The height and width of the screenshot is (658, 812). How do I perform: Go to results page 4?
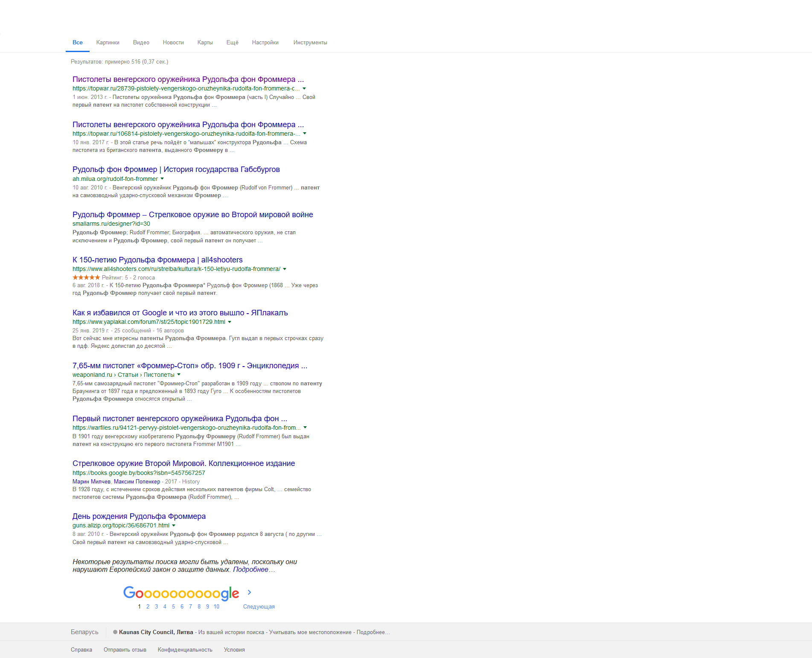[165, 607]
